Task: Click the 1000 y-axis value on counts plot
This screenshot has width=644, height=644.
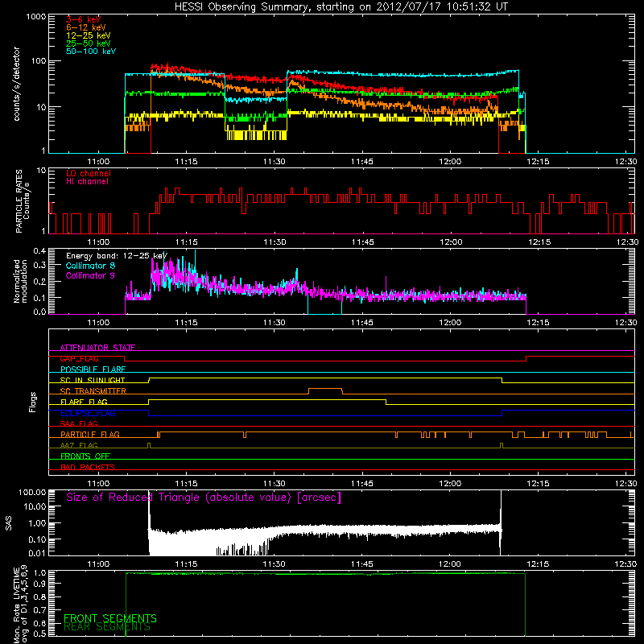Action: click(35, 17)
